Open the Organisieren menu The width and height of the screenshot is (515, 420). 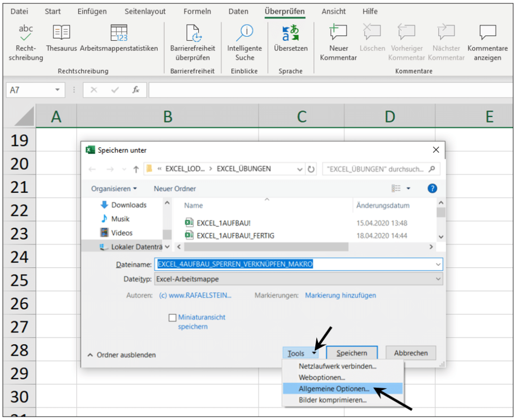pos(114,189)
